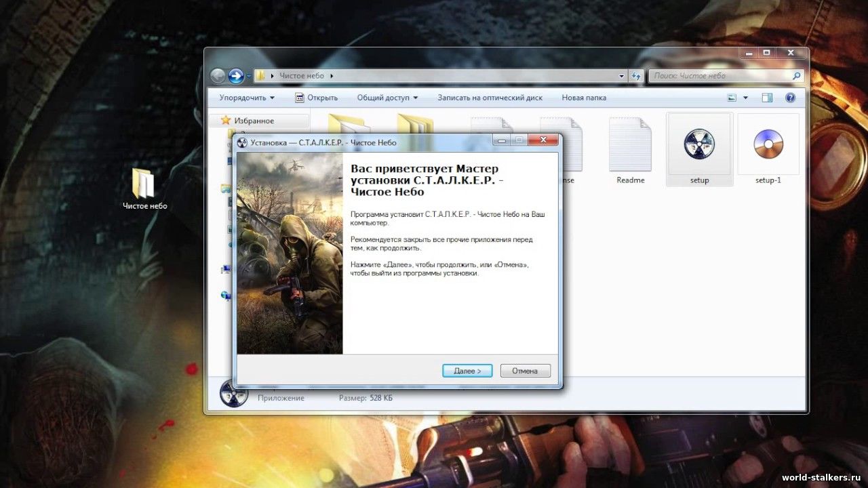Click the installer welcome heading text
The width and height of the screenshot is (868, 488).
(x=427, y=180)
